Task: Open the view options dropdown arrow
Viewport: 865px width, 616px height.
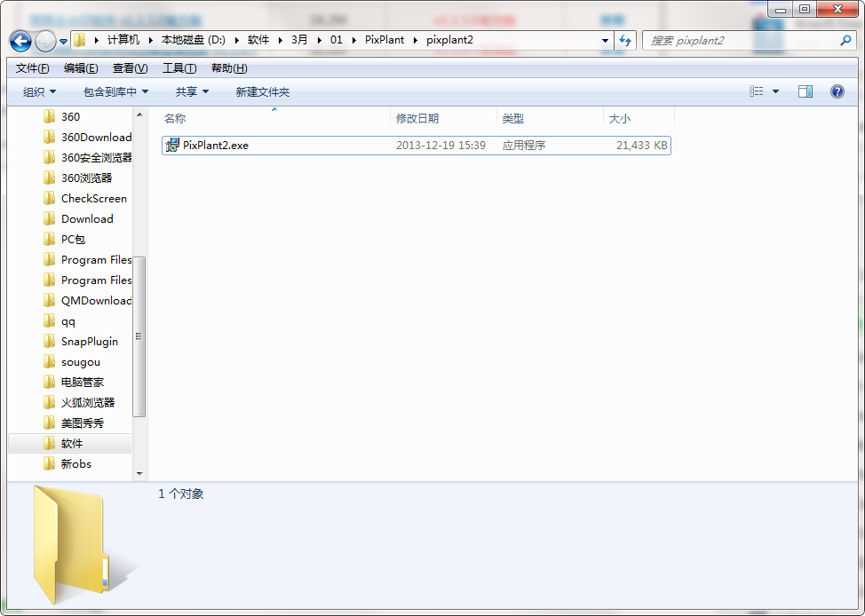Action: 775,91
